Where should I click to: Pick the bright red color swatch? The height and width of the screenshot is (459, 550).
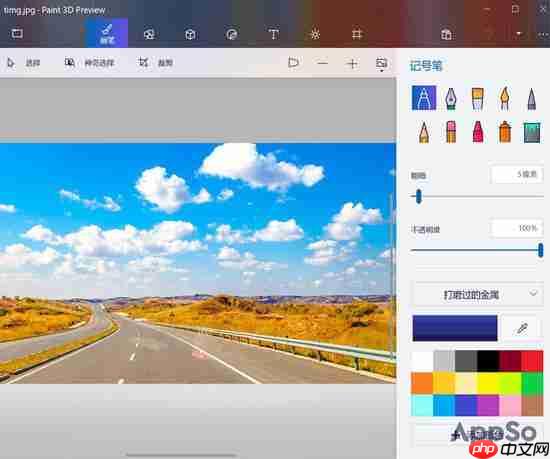tap(532, 361)
